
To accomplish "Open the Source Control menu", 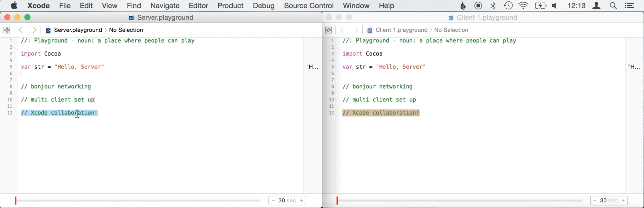I will pyautogui.click(x=308, y=5).
